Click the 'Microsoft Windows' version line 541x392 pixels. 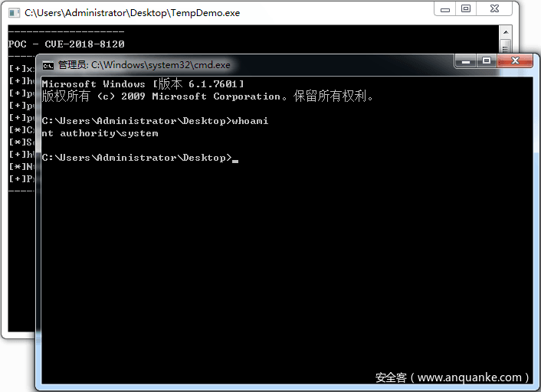click(x=143, y=84)
